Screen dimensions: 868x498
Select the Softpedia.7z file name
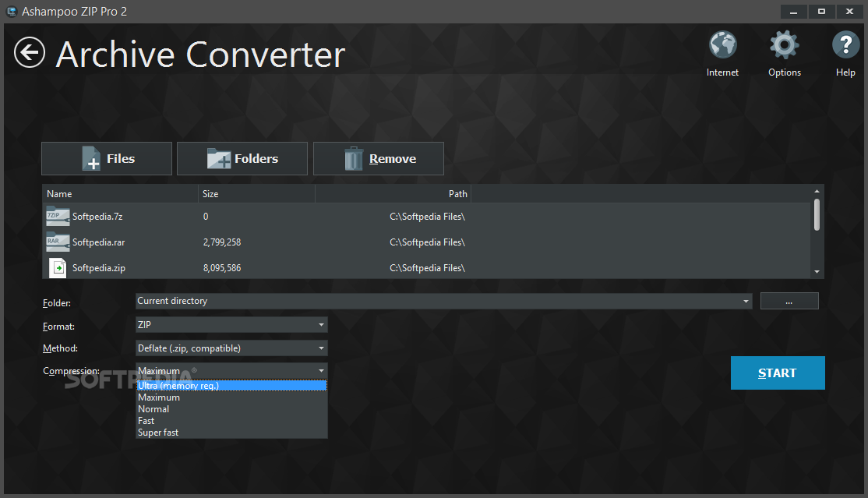(97, 217)
